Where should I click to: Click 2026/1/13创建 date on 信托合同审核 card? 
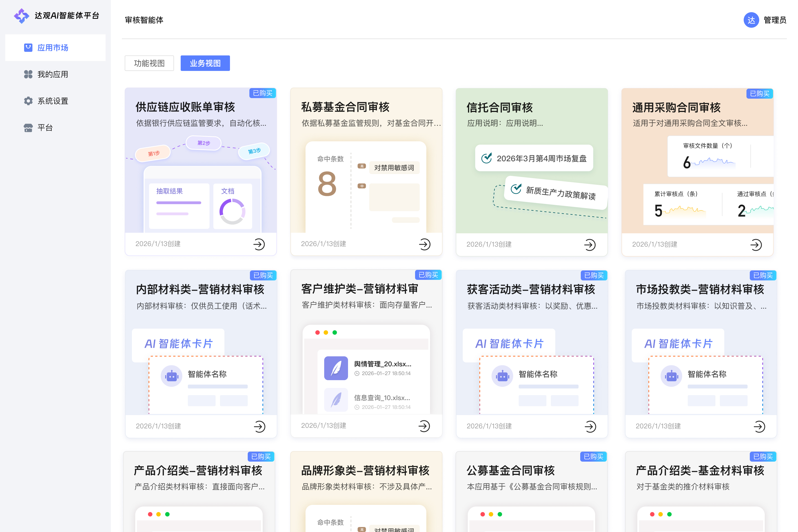[x=489, y=244]
